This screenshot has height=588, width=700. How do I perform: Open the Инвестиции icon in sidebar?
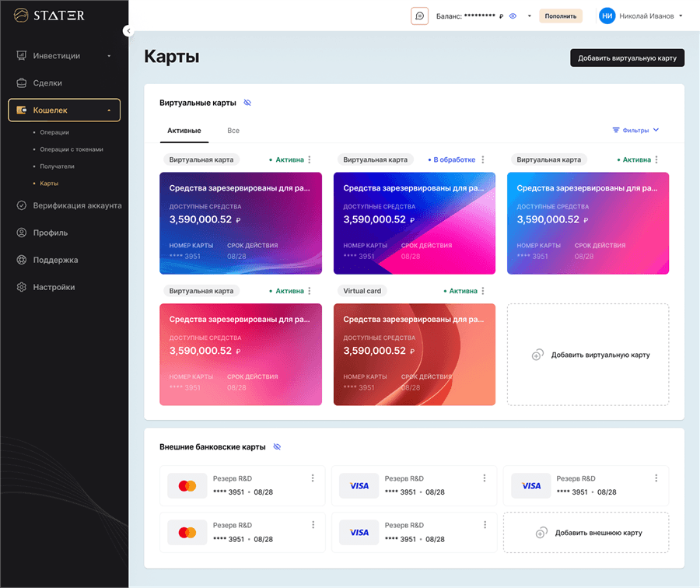pos(22,56)
